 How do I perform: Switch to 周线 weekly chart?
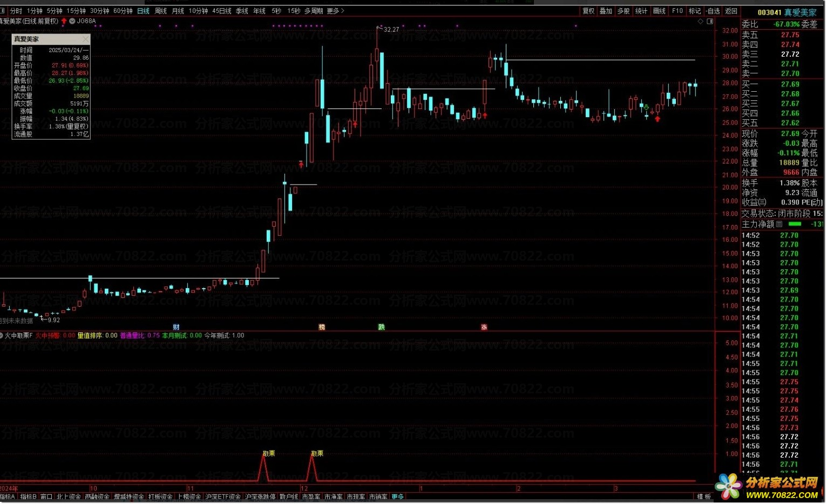click(x=161, y=11)
